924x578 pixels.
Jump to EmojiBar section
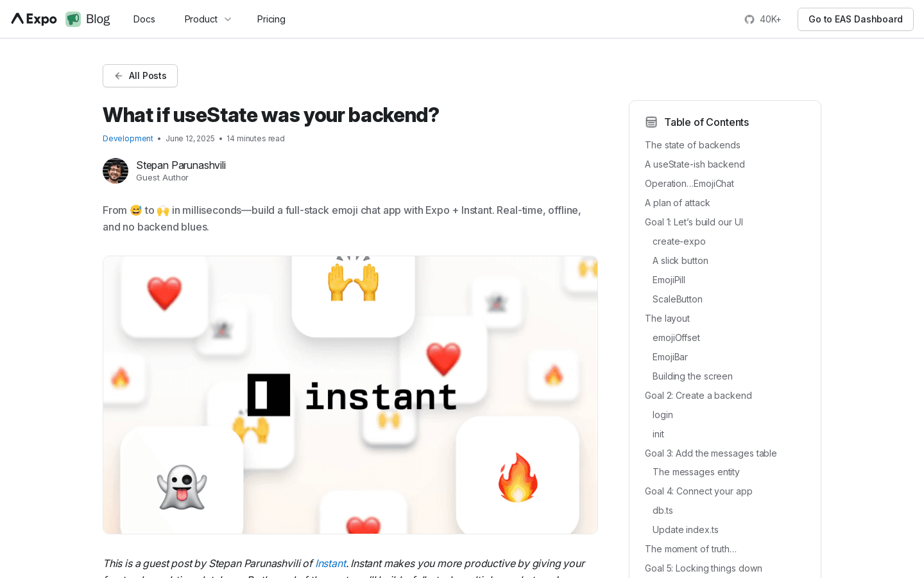pyautogui.click(x=670, y=357)
